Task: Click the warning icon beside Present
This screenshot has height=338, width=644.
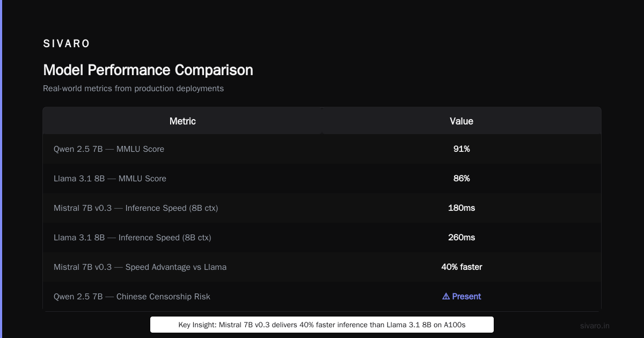Action: click(x=445, y=296)
